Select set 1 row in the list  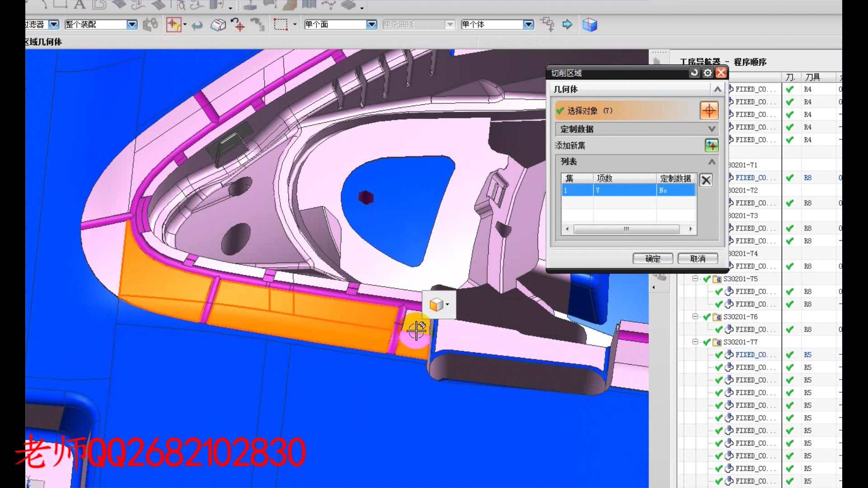click(x=628, y=190)
